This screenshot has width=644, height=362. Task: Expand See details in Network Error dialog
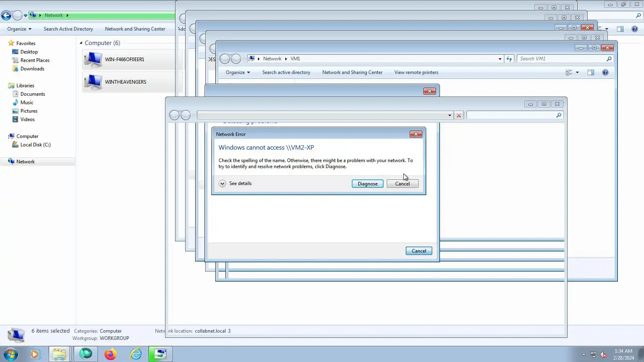pyautogui.click(x=235, y=183)
